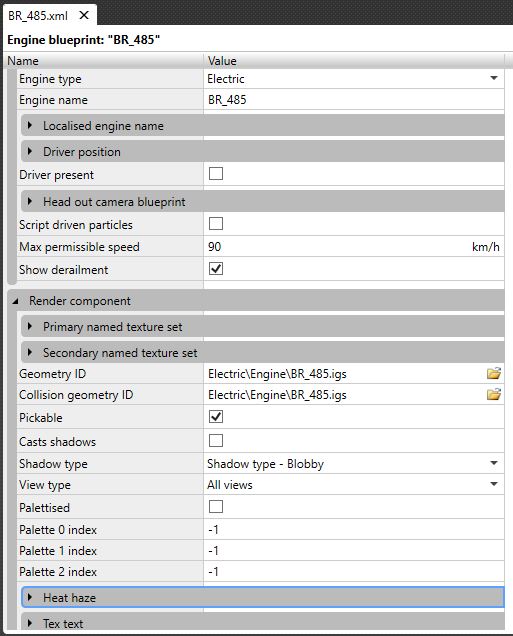
Task: Expand Secondary named texture set
Action: [30, 352]
